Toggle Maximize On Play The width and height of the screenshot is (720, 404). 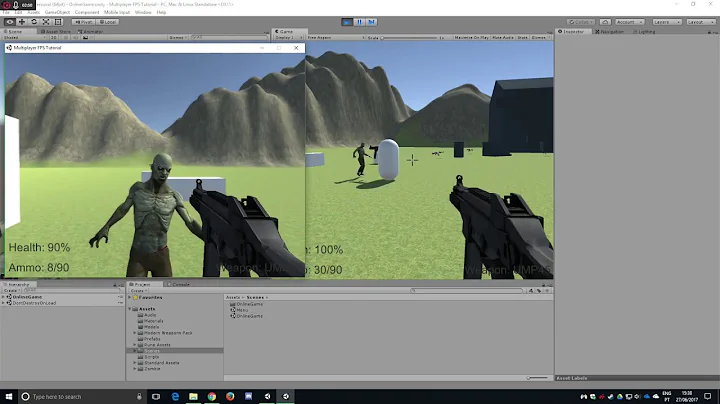(x=471, y=38)
